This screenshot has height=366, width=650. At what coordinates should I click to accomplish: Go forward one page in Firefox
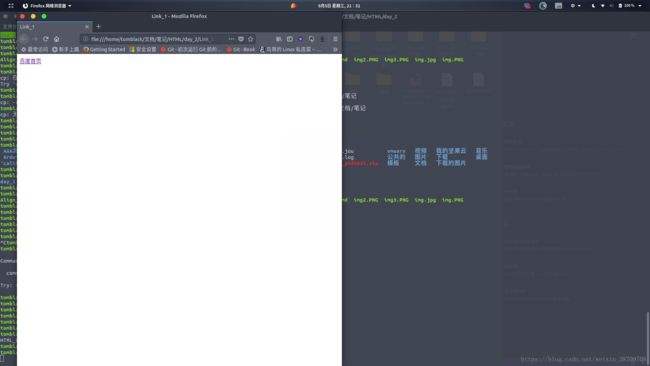coord(35,39)
